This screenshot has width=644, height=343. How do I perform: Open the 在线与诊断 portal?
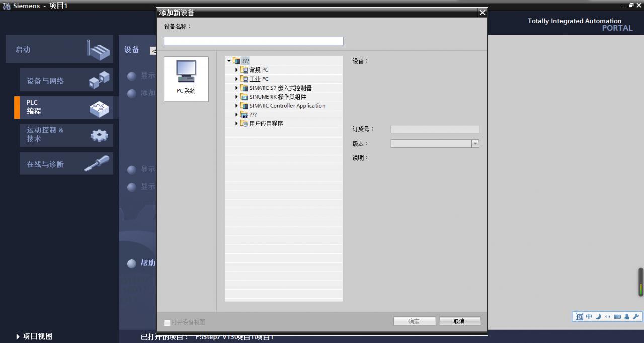(x=66, y=164)
